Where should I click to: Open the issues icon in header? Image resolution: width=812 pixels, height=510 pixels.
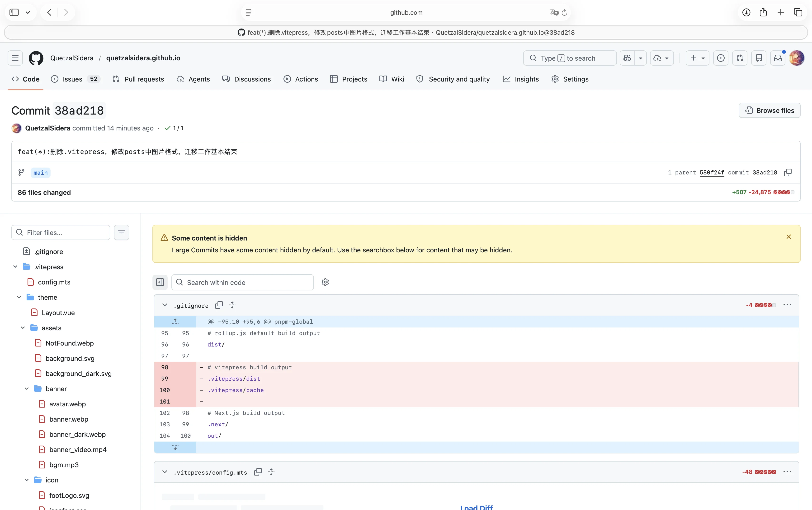click(x=721, y=58)
